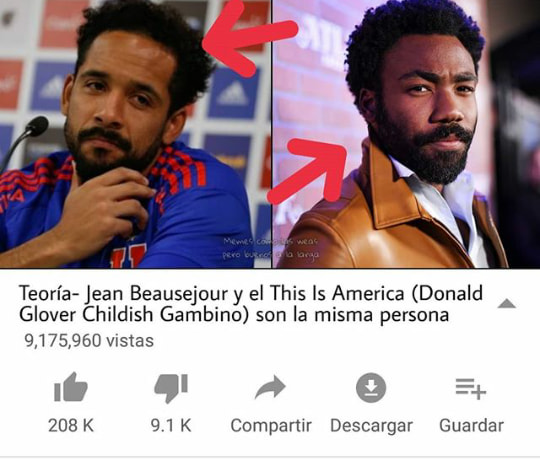Select the 208 K like count

pyautogui.click(x=71, y=425)
